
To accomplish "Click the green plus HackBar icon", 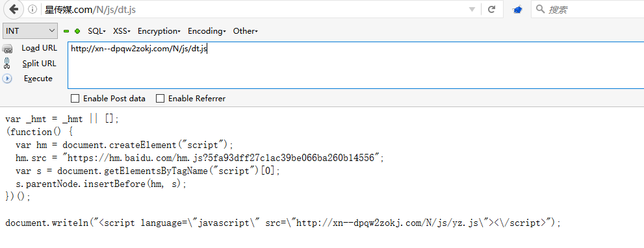I will point(77,31).
